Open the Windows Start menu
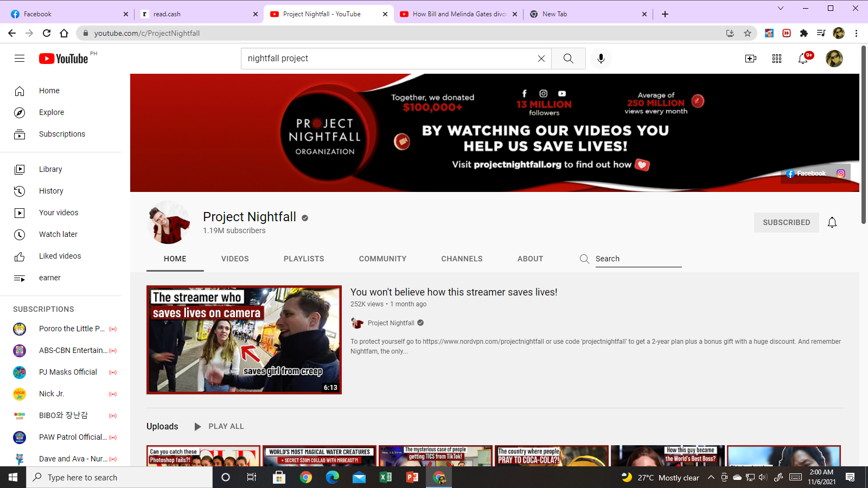868x488 pixels. tap(13, 477)
